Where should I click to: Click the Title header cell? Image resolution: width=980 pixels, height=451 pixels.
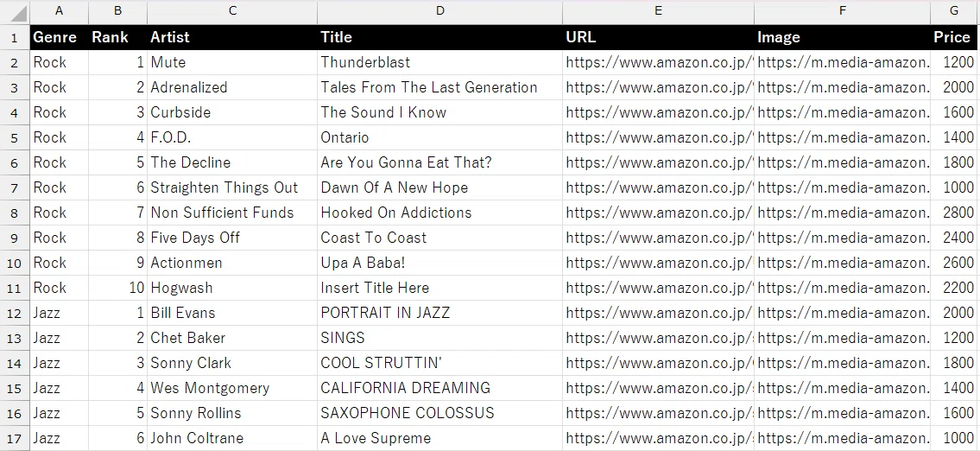pyautogui.click(x=440, y=37)
